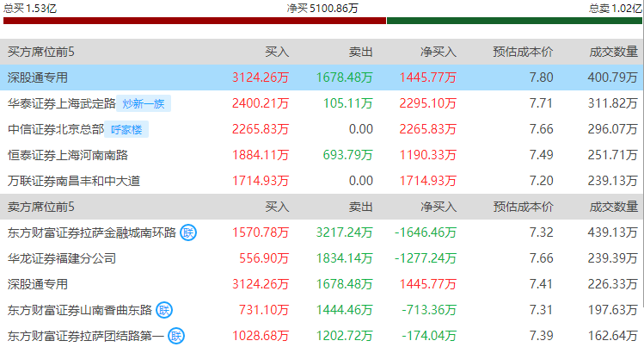The height and width of the screenshot is (347, 644).
Task: Click the 2400.21万 buy value
Action: pos(261,103)
